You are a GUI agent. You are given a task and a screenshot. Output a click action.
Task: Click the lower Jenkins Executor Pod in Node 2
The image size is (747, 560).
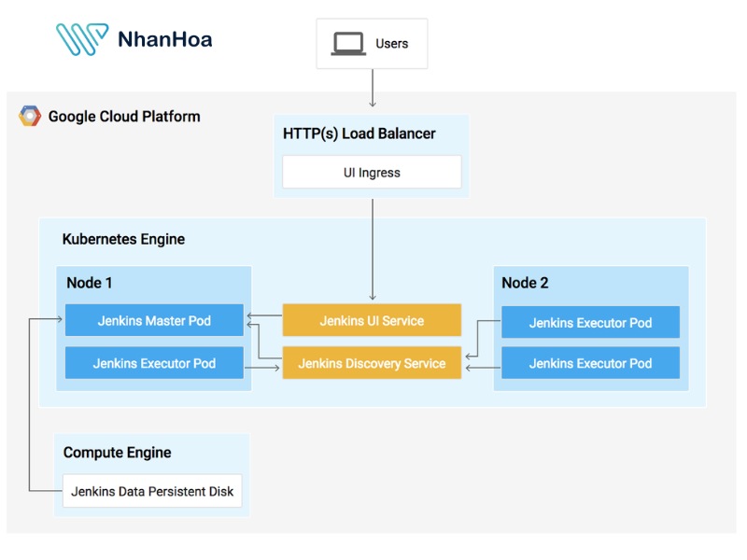(591, 363)
